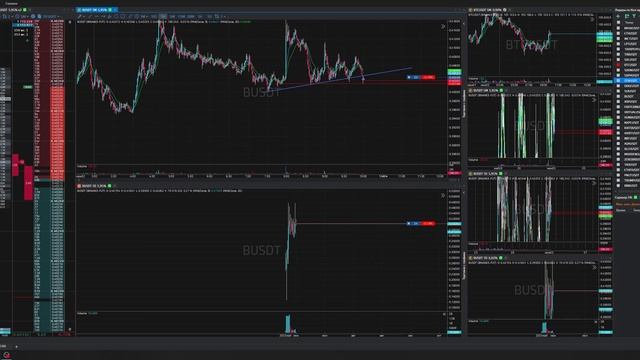This screenshot has width=640, height=360.
Task: Close the main BUSDT 5M chart tab
Action: point(116,9)
